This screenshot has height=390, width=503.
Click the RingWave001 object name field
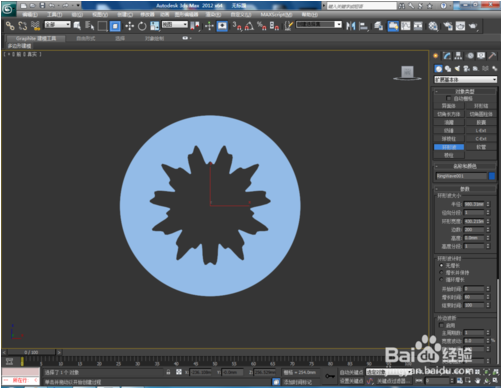(x=461, y=176)
